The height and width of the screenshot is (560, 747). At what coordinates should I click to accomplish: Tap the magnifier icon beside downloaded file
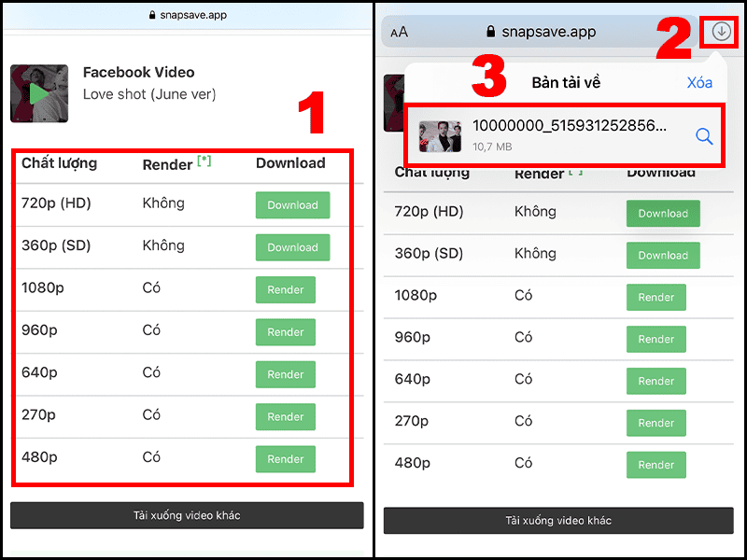click(704, 136)
